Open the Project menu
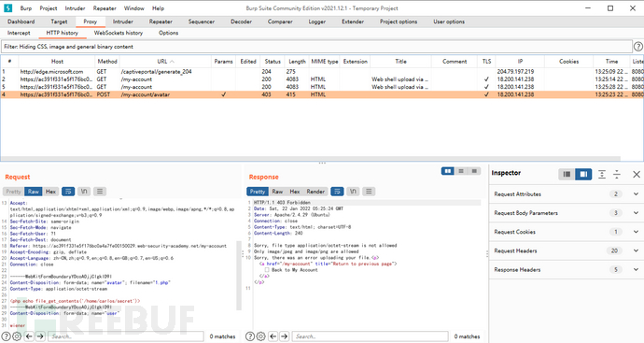The width and height of the screenshot is (644, 343). pyautogui.click(x=49, y=8)
